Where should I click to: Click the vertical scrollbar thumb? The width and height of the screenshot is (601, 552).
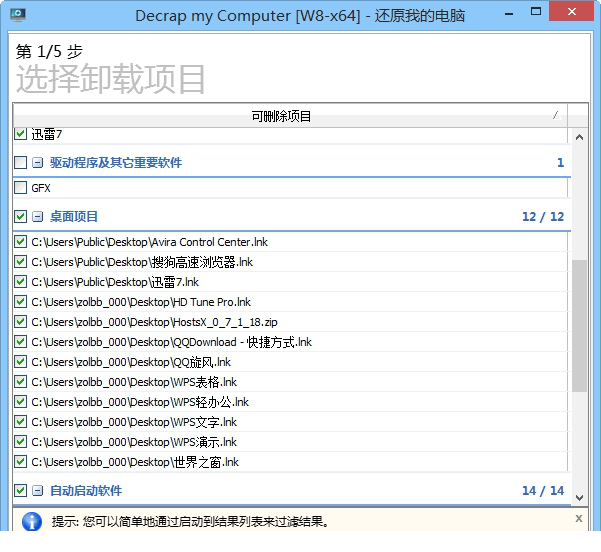579,326
